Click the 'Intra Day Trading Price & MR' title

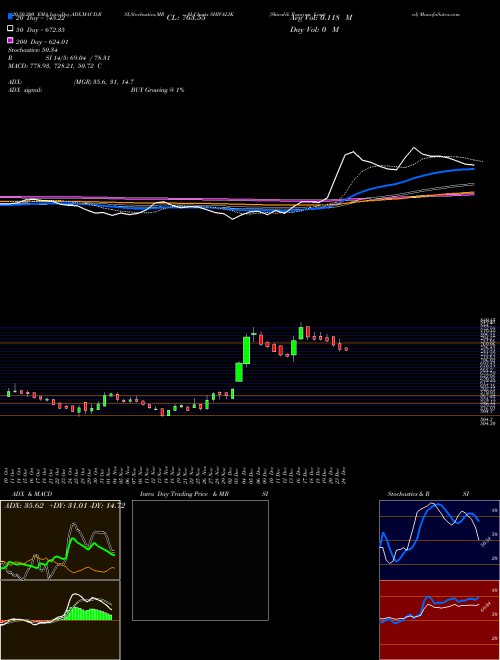click(x=184, y=494)
